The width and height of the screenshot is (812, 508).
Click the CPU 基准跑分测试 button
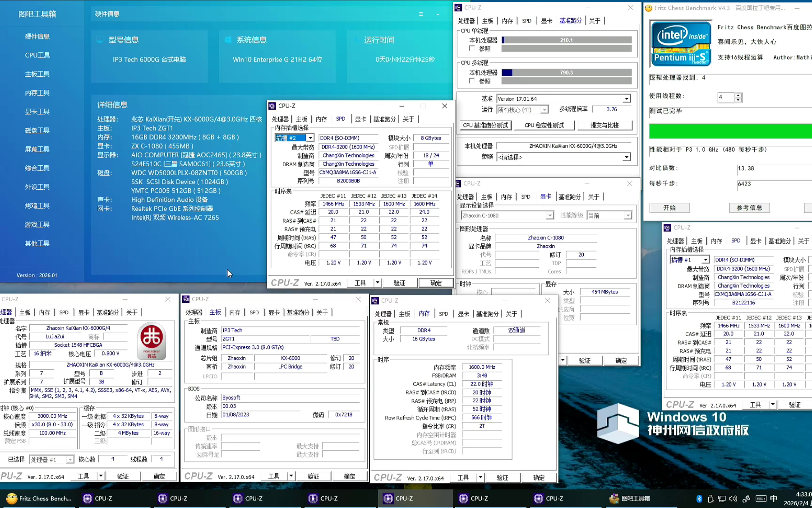485,125
